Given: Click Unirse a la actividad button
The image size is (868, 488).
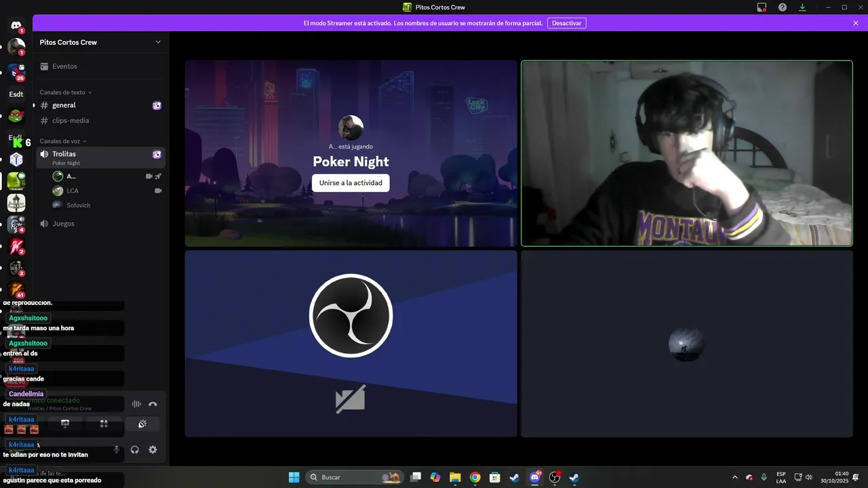Looking at the screenshot, I should coord(351,183).
